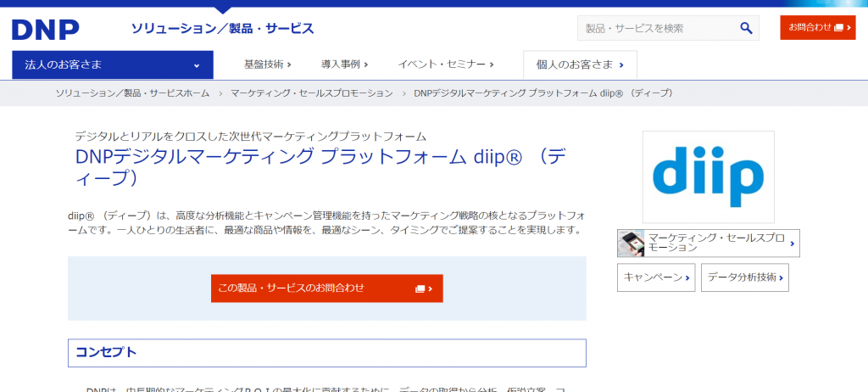868x392 pixels.
Task: Expand the 法人のお客さま dropdown
Action: (113, 64)
